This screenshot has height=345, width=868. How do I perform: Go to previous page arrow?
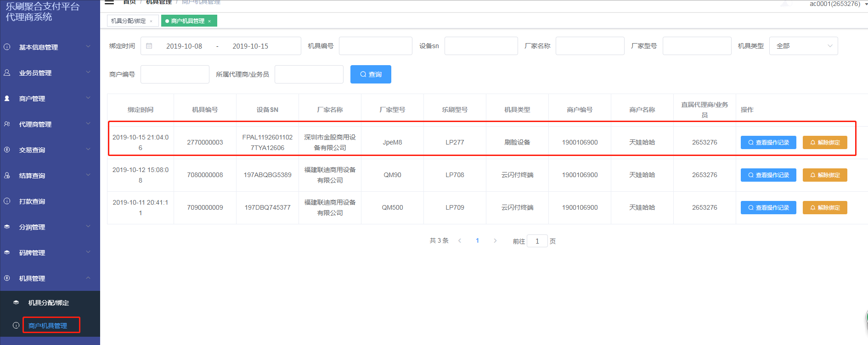click(x=460, y=240)
